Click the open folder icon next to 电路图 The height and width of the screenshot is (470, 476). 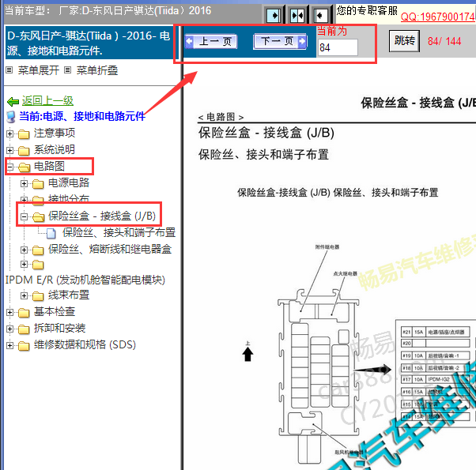(24, 167)
